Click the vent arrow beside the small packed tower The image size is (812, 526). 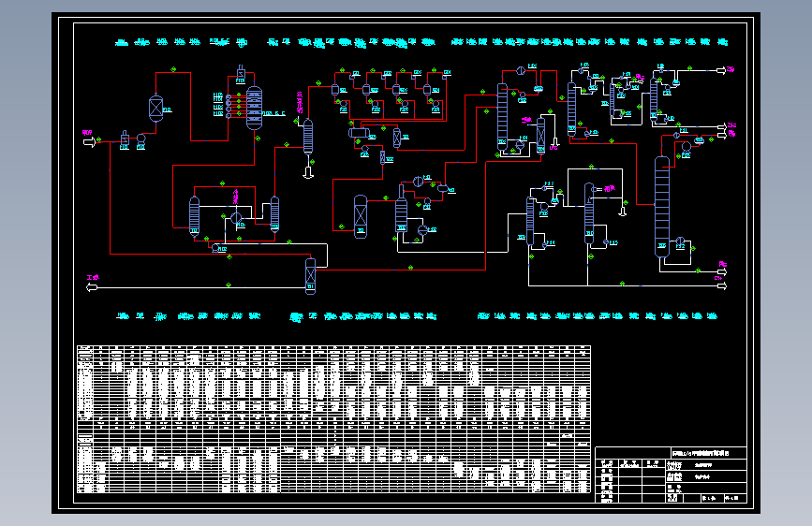click(x=554, y=143)
